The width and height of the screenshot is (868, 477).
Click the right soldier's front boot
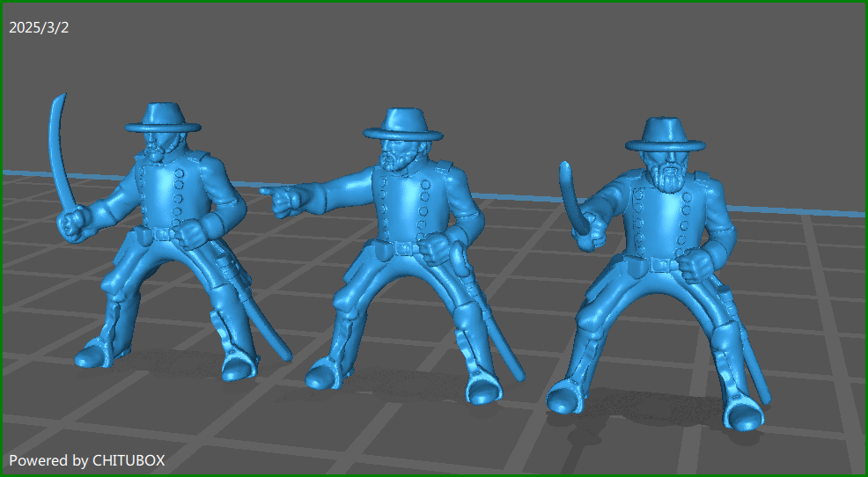coord(565,398)
